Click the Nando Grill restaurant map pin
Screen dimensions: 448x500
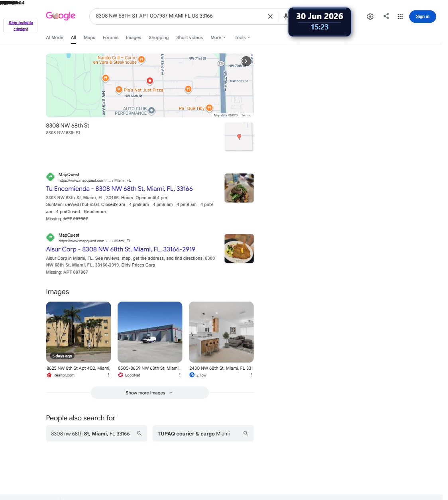click(x=141, y=60)
